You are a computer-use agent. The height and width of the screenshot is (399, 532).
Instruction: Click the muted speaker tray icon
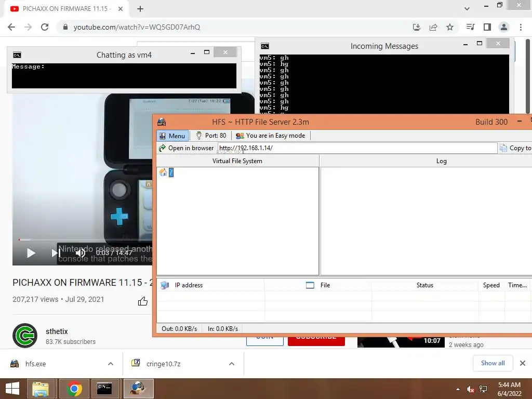(x=470, y=389)
